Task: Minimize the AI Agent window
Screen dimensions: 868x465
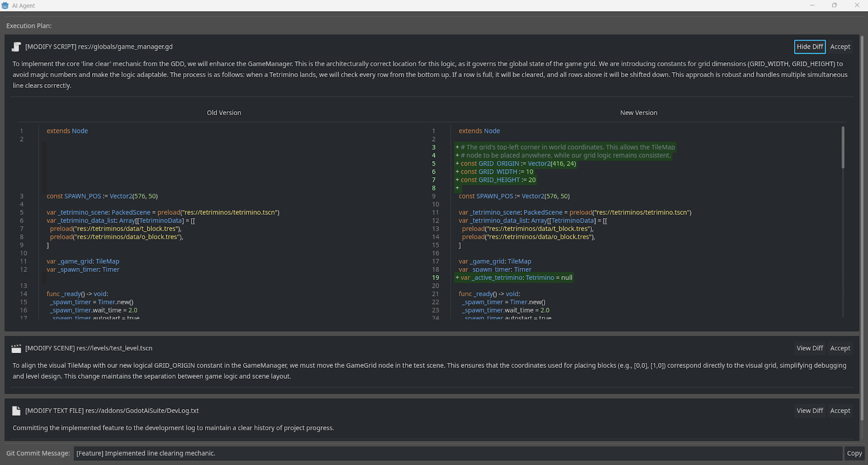Action: pyautogui.click(x=812, y=5)
